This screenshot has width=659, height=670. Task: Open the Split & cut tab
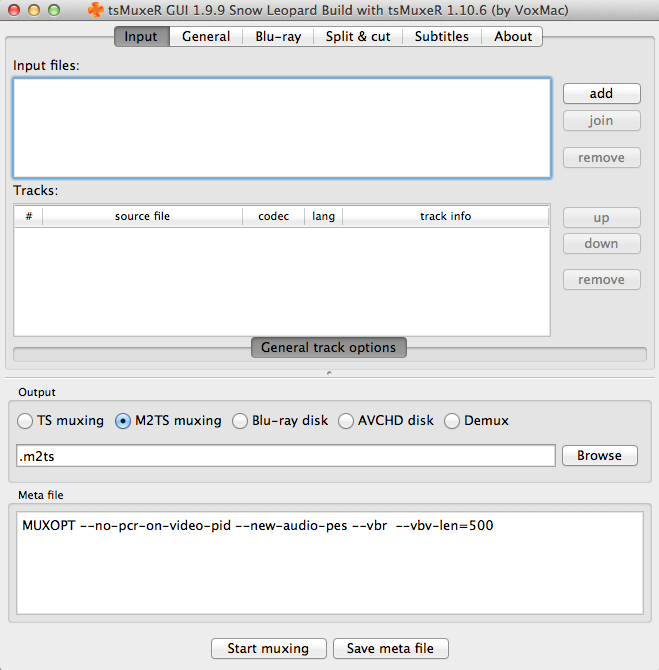pyautogui.click(x=358, y=36)
